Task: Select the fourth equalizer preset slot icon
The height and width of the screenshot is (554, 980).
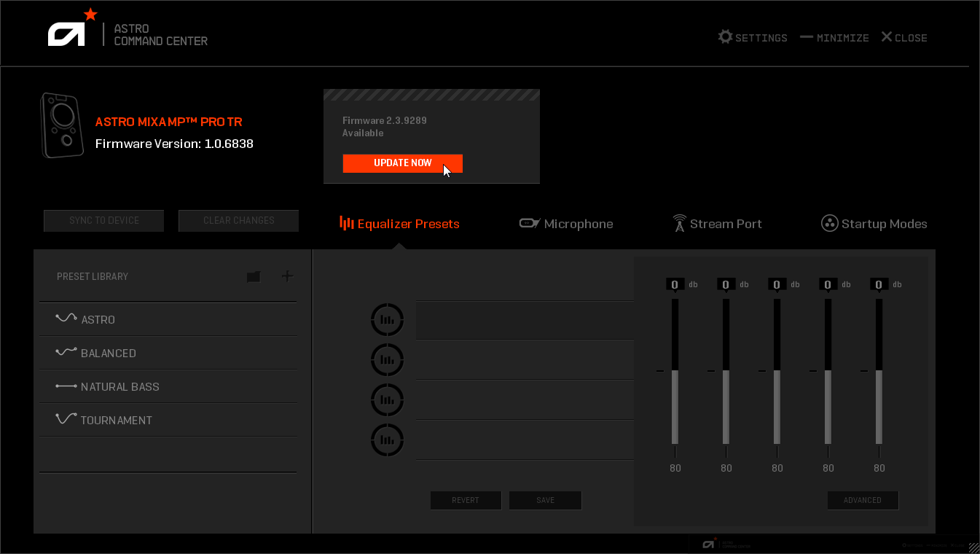Action: pos(387,440)
